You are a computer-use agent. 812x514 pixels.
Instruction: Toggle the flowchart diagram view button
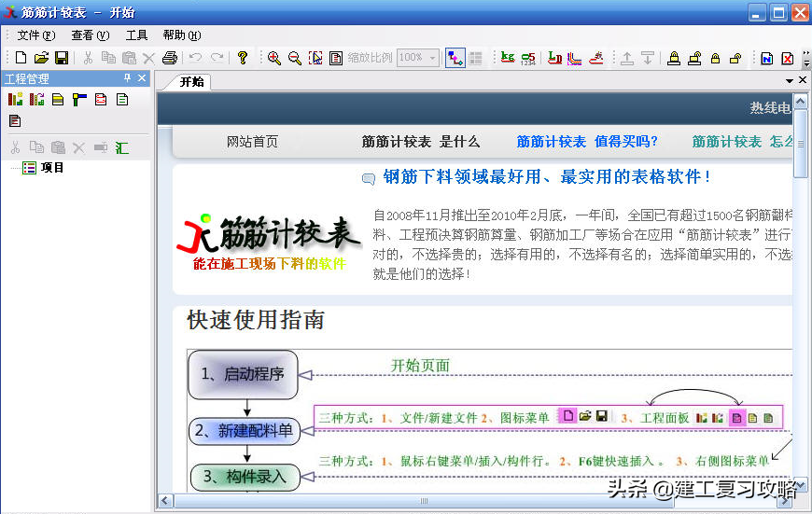click(455, 58)
